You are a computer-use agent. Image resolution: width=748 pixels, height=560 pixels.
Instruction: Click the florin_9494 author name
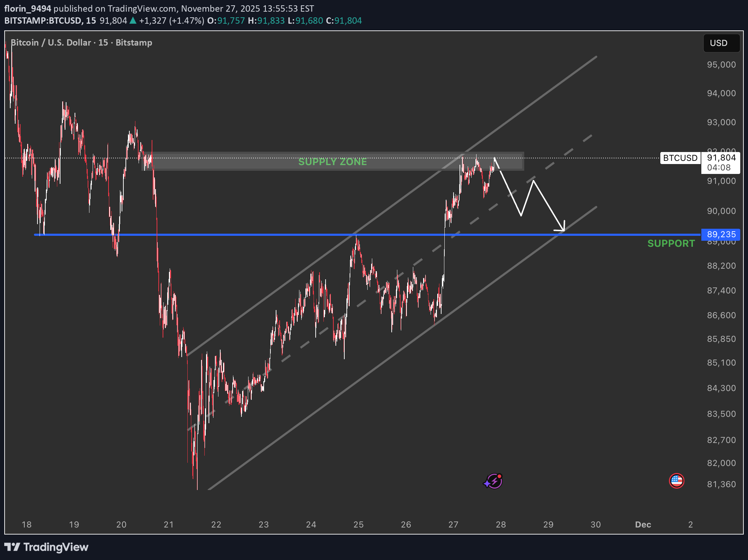point(28,8)
